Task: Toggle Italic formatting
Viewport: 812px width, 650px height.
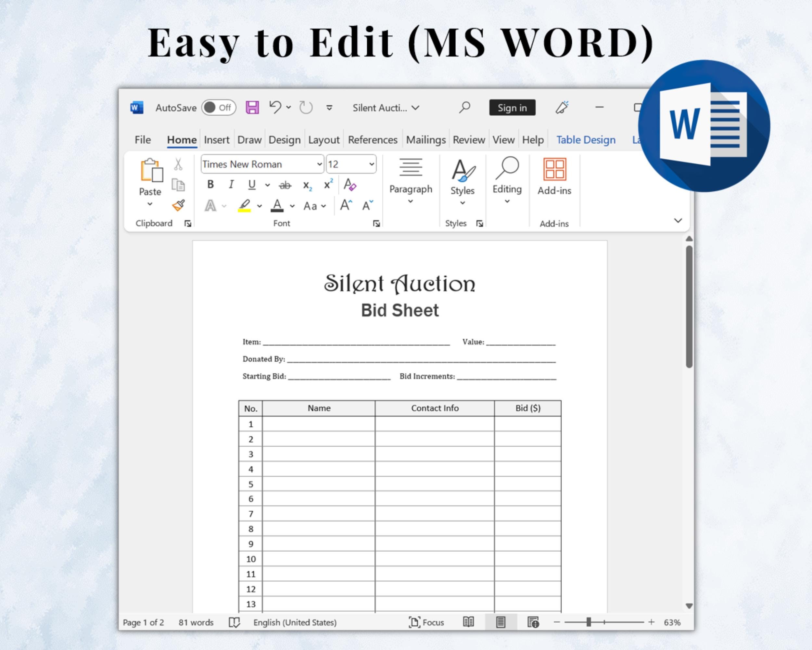Action: point(231,184)
